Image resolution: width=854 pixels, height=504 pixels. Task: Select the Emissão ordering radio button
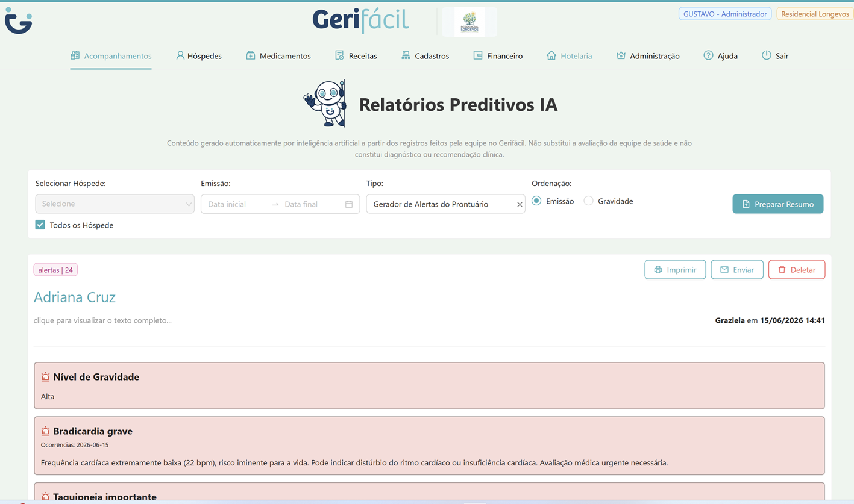pos(536,201)
